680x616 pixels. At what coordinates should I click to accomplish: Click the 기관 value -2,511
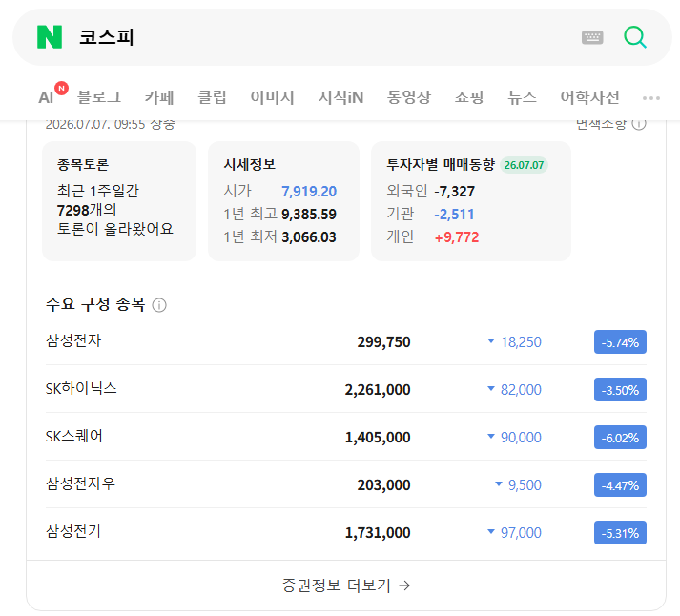coord(454,215)
